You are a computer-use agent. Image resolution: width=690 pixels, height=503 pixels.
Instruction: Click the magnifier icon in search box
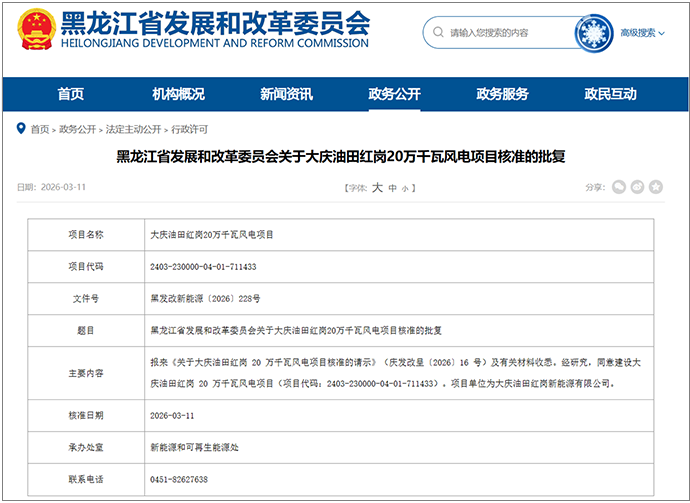[438, 33]
